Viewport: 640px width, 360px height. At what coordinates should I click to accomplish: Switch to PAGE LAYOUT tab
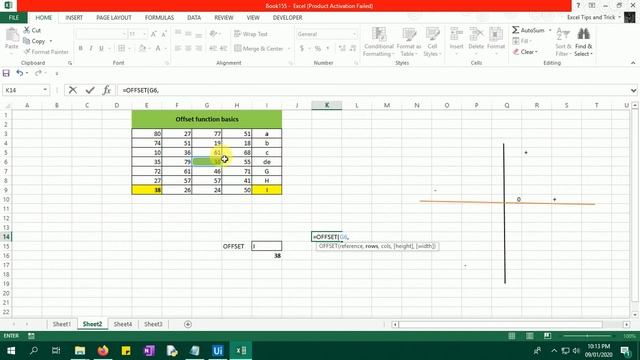(x=114, y=18)
